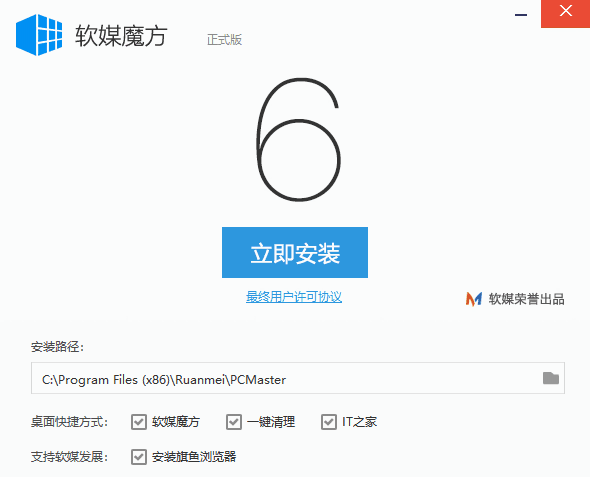This screenshot has width=590, height=477.
Task: Click the 软媒荣誉出品 text
Action: tap(526, 299)
